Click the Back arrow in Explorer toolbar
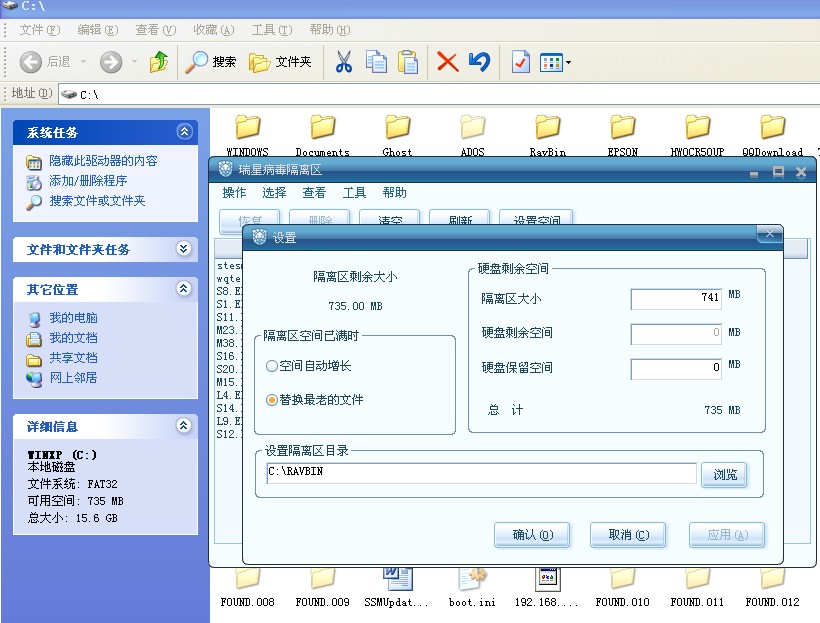 31,62
